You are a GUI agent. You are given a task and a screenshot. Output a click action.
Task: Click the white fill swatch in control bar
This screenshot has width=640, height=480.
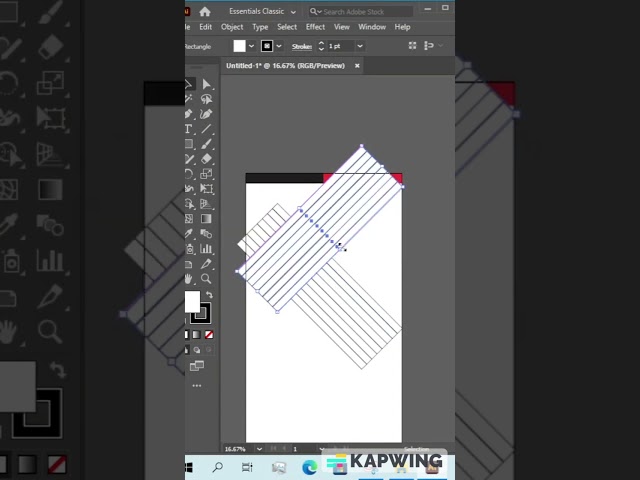click(240, 46)
